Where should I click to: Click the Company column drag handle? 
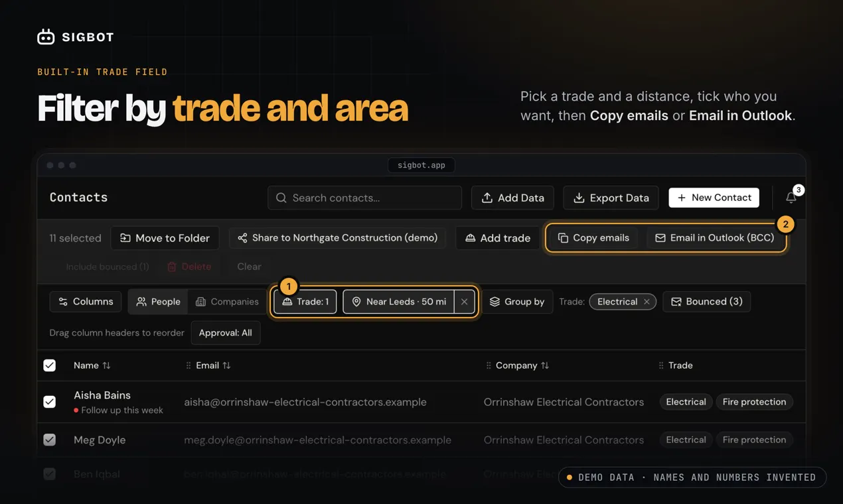(489, 365)
